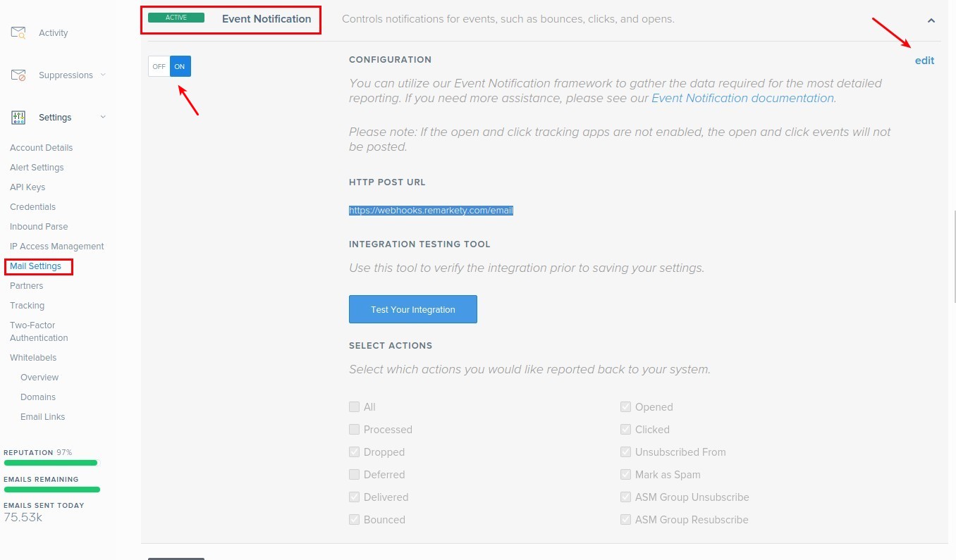Toggle the ASM Group Unsubscribe checkbox
This screenshot has height=560, width=956.
(625, 497)
